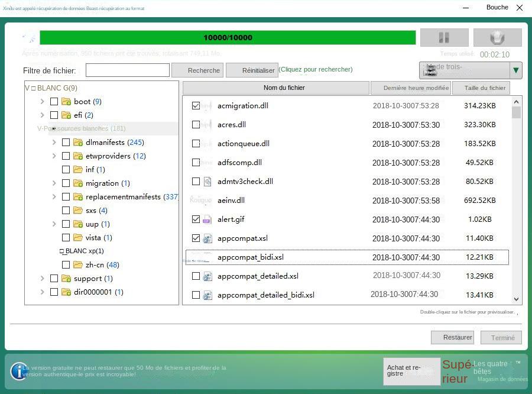Click the boot folder icon
532x394 pixels.
click(x=66, y=102)
